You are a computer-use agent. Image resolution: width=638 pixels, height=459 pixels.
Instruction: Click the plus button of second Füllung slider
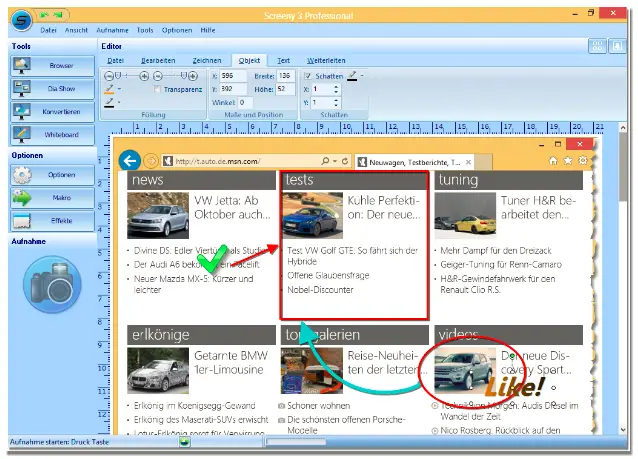click(x=193, y=76)
